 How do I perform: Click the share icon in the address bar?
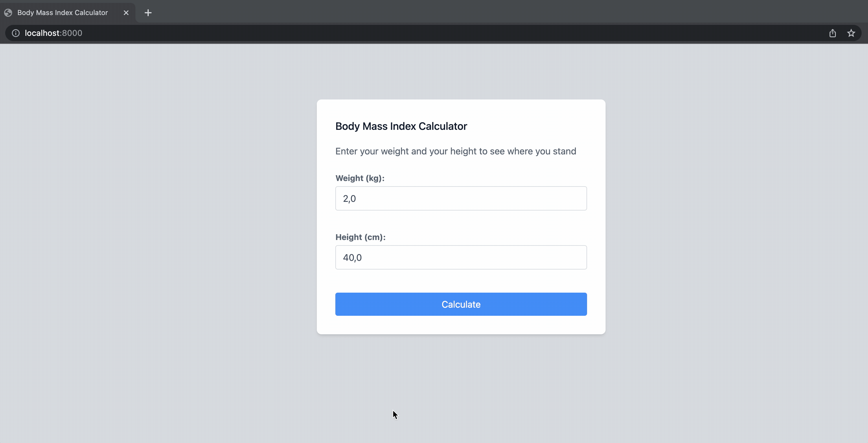click(x=832, y=33)
